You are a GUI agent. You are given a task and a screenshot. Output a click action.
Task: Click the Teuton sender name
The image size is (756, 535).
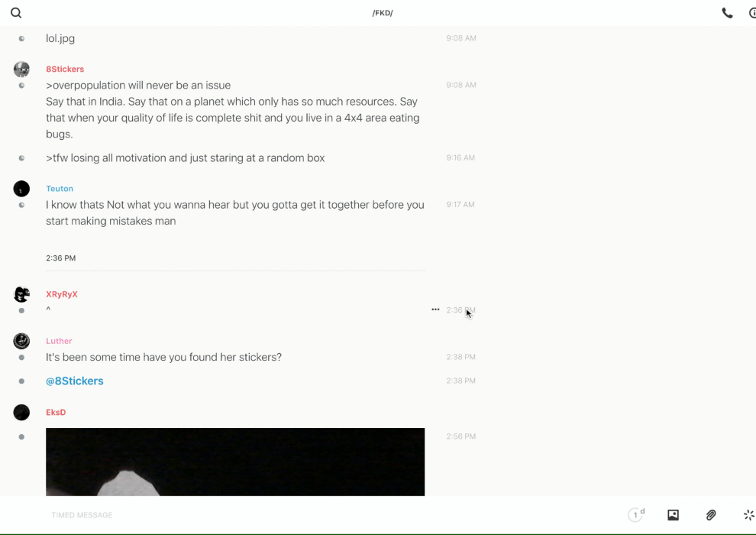pos(60,189)
